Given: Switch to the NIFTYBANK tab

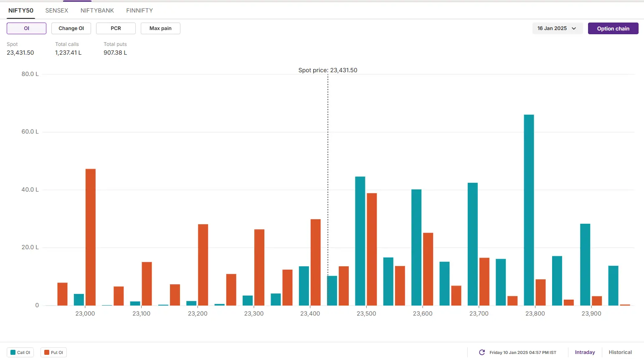Looking at the screenshot, I should click(97, 10).
